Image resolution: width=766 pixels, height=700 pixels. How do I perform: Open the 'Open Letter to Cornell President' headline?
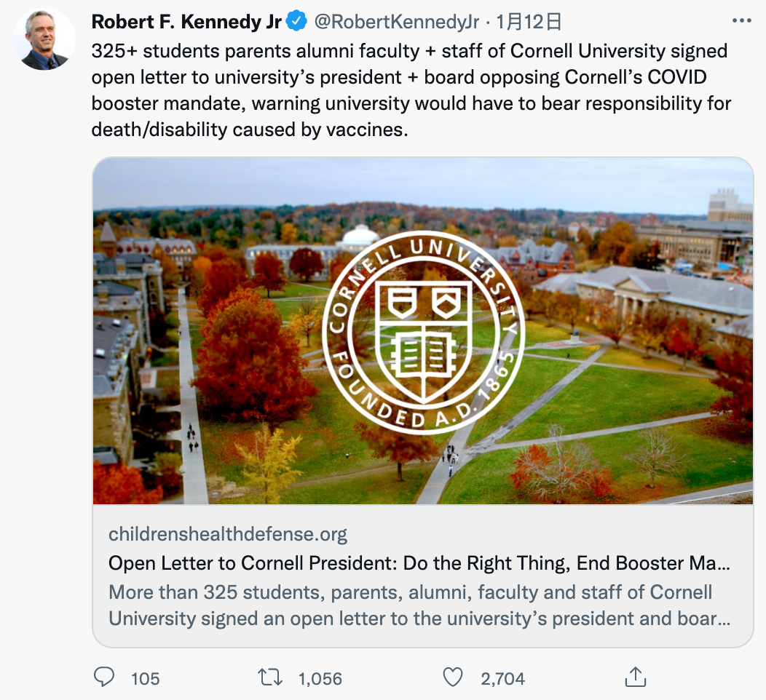419,564
